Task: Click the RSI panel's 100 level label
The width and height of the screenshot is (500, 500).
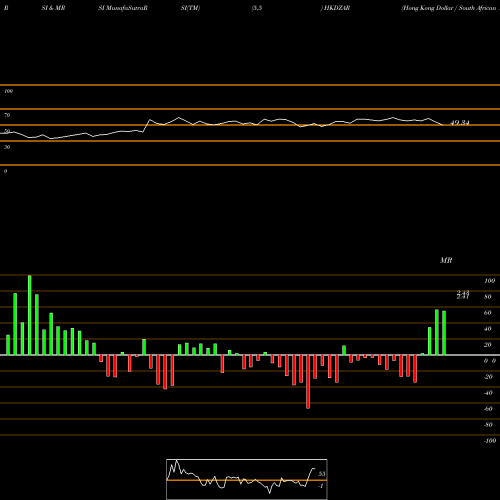Action: coord(8,91)
